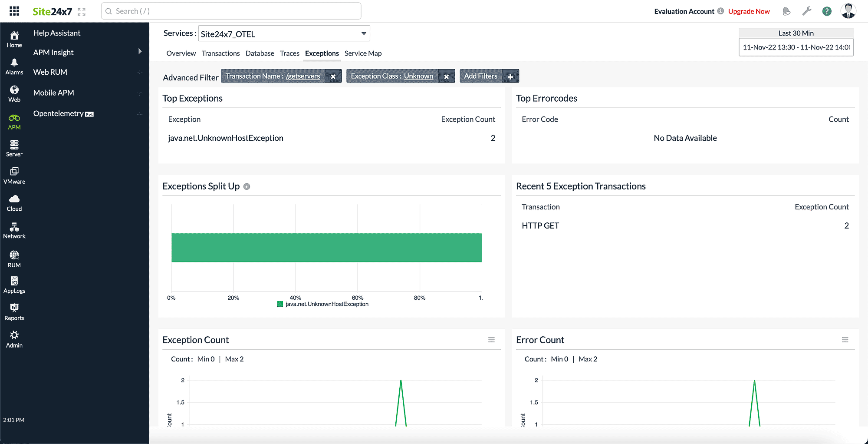This screenshot has width=868, height=444.
Task: Click the Upgrade Now link
Action: [749, 11]
